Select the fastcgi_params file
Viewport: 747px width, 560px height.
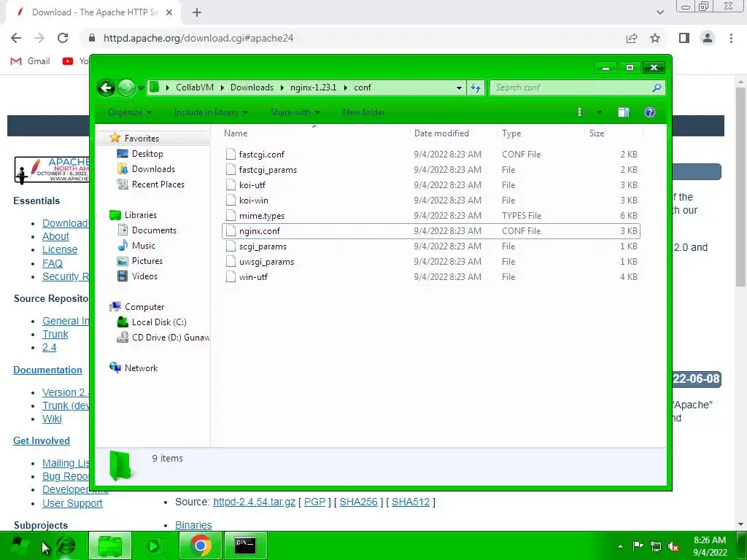point(430,169)
